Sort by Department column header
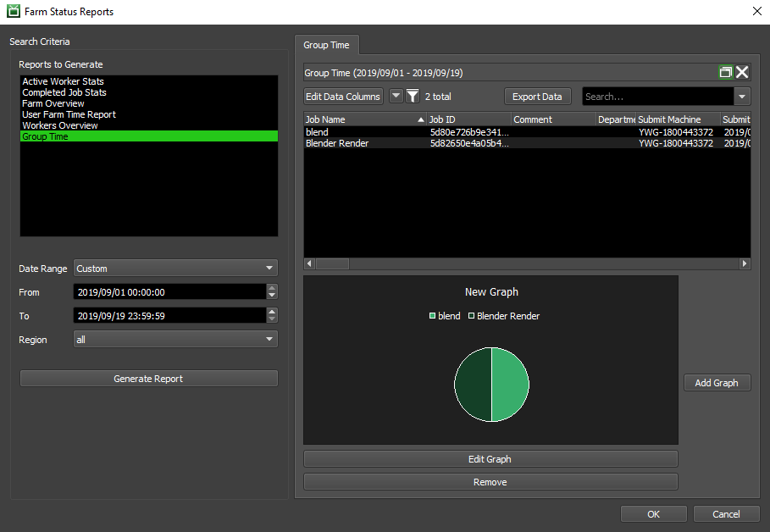The height and width of the screenshot is (532, 770). tap(616, 119)
